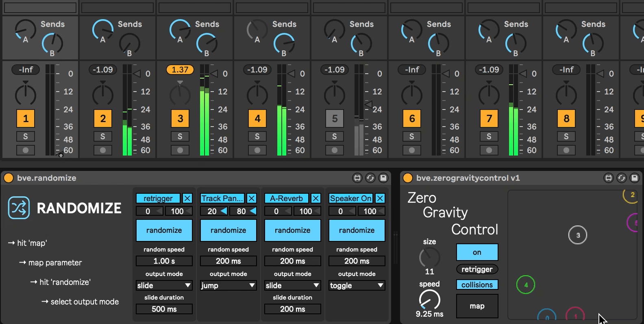Screen dimensions: 644x324
Task: Click the bve.randomize hot-swap preset icon
Action: (x=370, y=178)
